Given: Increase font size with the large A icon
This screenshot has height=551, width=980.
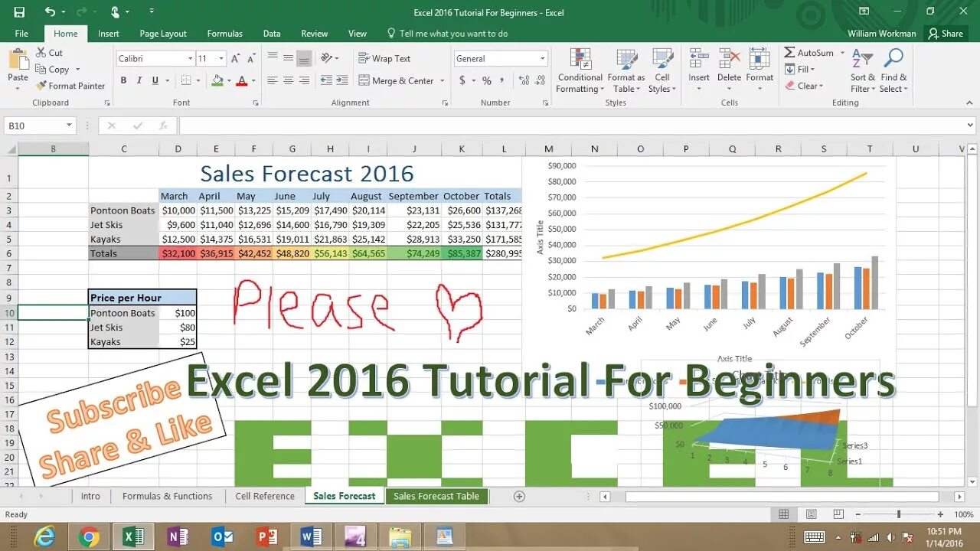Looking at the screenshot, I should point(236,58).
